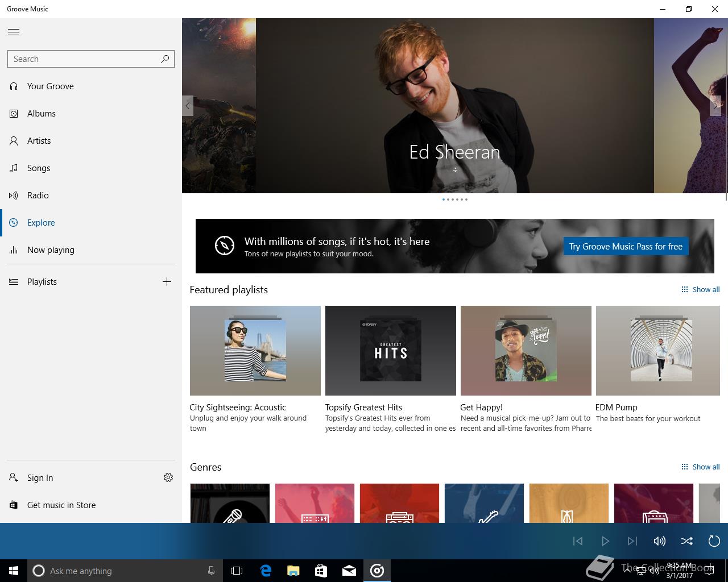Viewport: 728px width, 582px height.
Task: Navigate to Songs
Action: [x=91, y=168]
